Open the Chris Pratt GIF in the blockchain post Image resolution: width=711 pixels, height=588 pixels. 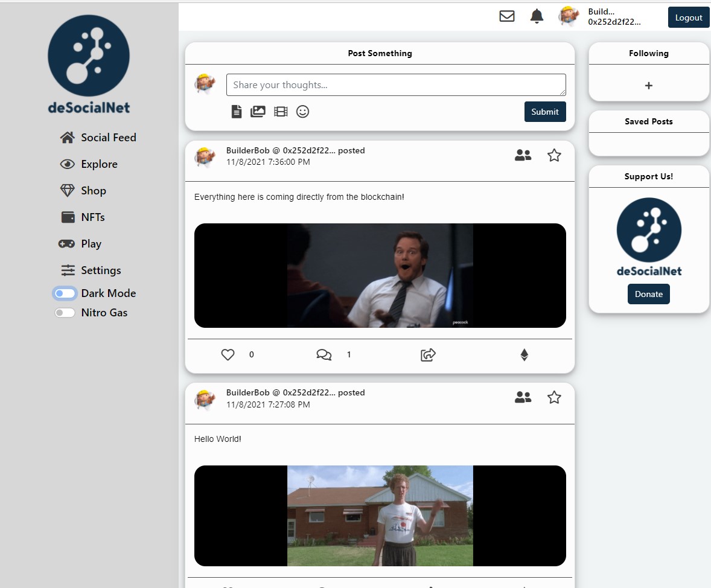(380, 275)
